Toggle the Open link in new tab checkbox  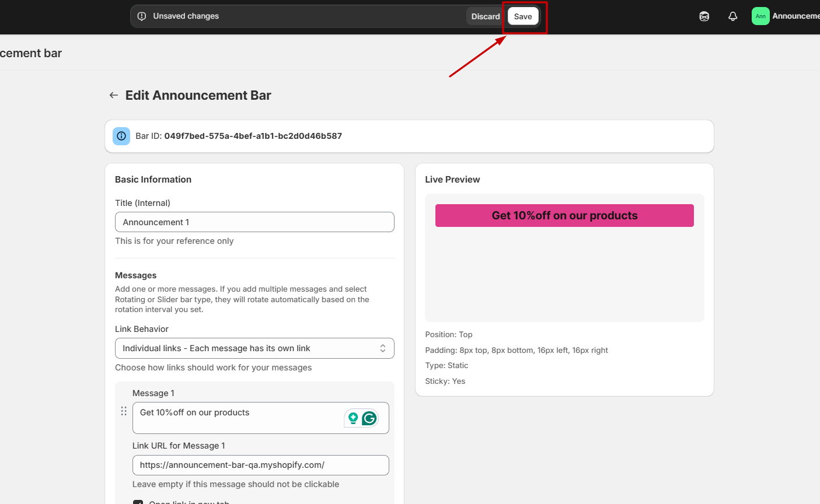click(x=138, y=502)
